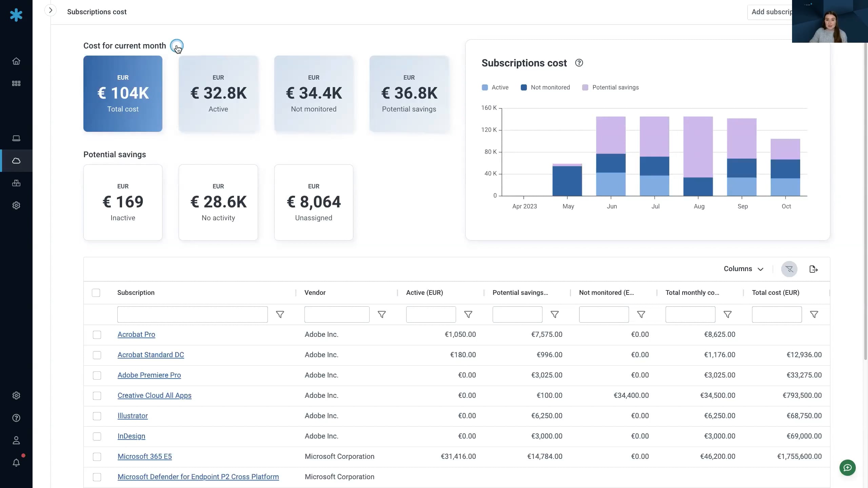The height and width of the screenshot is (488, 868).
Task: Select the Potential savings summary card
Action: 409,94
